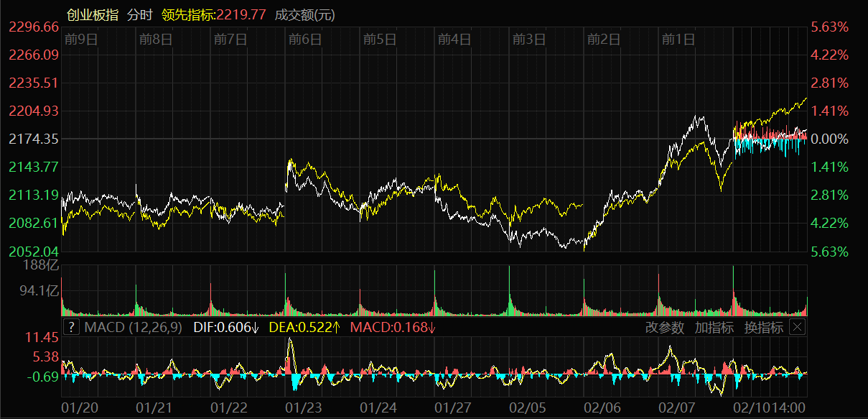Click 改参数 to edit indicator parameters

(x=665, y=328)
